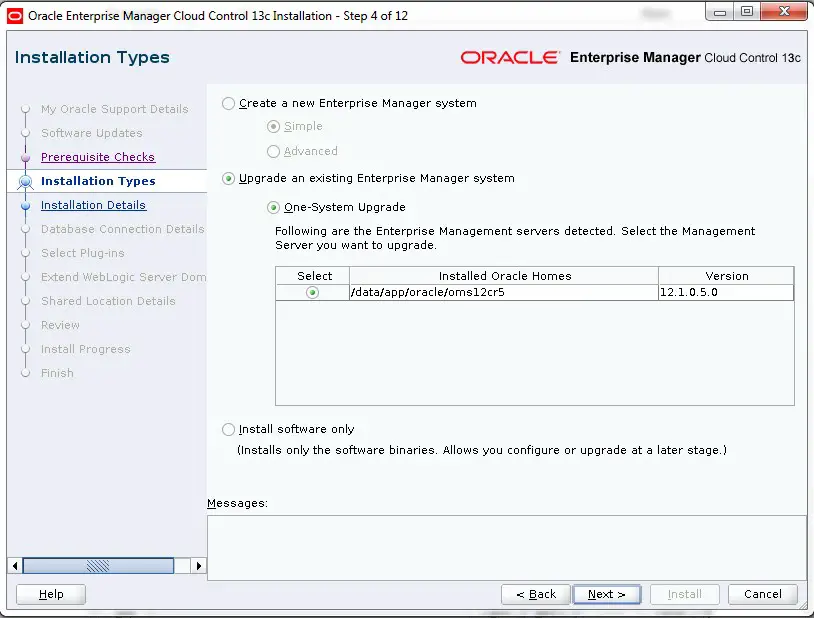
Task: Select Upgrade an existing Enterprise Manager system
Action: click(228, 179)
